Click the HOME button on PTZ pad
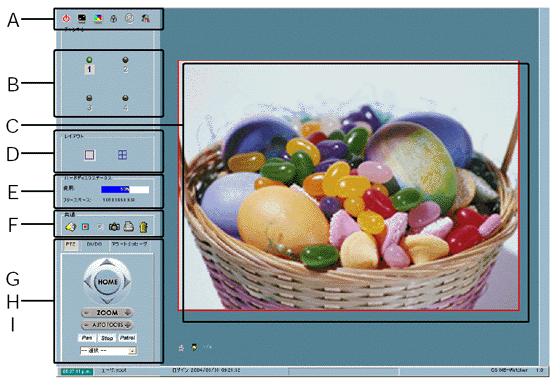This screenshot has height=383, width=560. coord(108,282)
